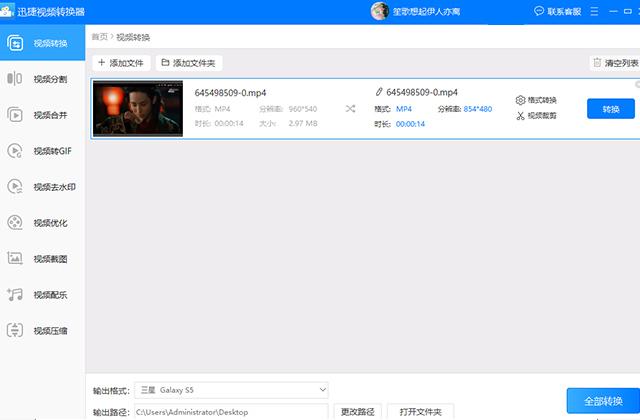The height and width of the screenshot is (420, 640).
Task: Click 清空列表 to clear the list
Action: click(614, 62)
